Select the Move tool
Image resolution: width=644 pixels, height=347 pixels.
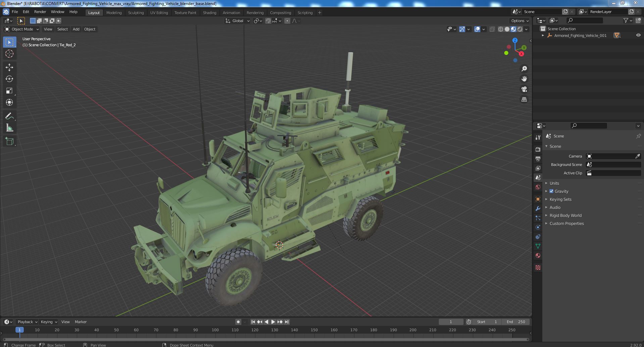pyautogui.click(x=9, y=67)
